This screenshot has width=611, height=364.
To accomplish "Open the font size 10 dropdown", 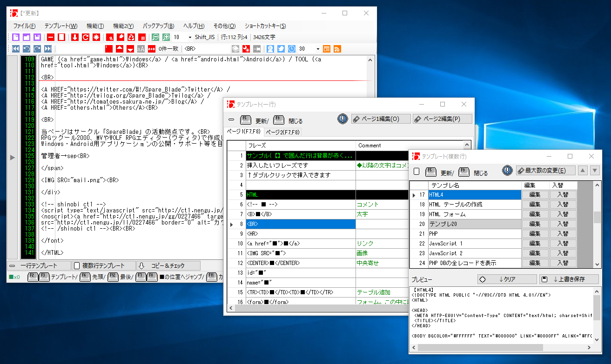I will click(x=190, y=37).
